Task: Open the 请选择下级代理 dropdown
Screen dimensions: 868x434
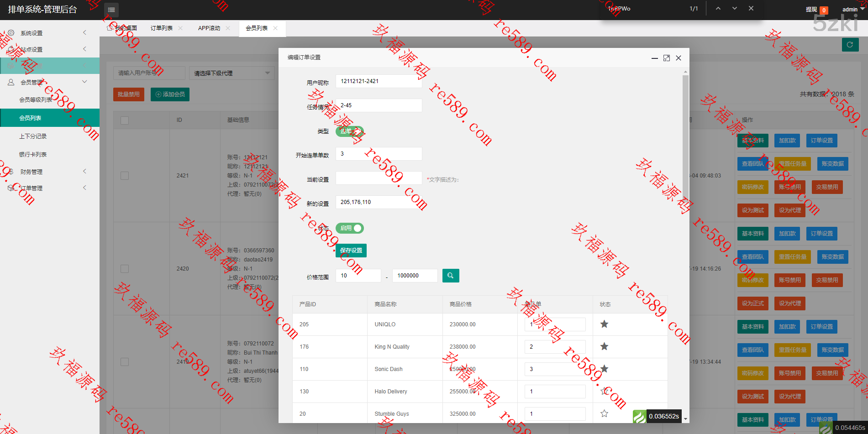Action: (x=231, y=73)
